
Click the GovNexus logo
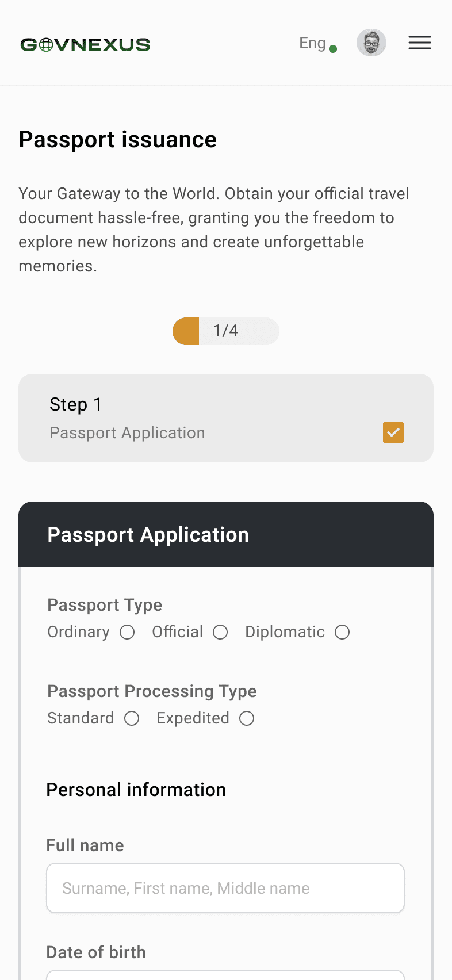(85, 44)
